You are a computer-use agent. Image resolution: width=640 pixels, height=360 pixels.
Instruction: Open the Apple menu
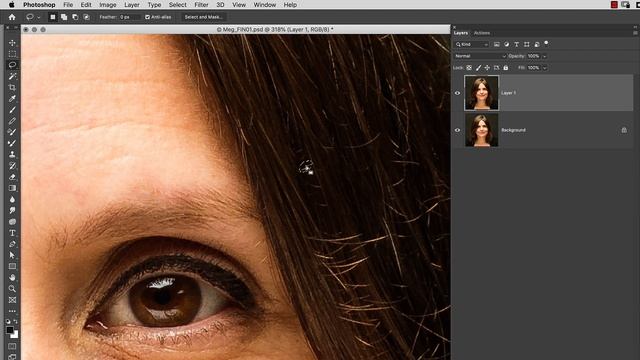click(11, 5)
